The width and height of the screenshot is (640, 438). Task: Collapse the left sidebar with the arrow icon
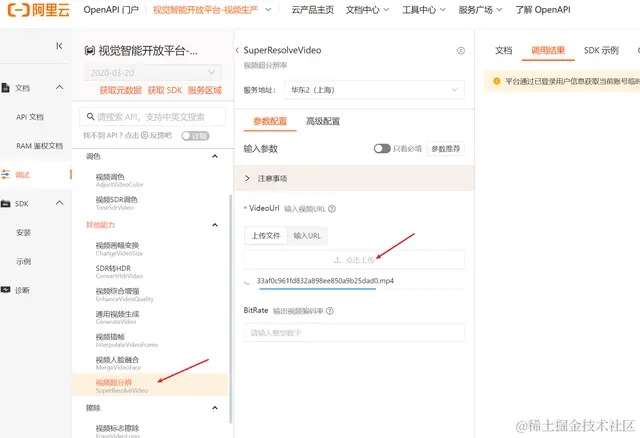59,46
